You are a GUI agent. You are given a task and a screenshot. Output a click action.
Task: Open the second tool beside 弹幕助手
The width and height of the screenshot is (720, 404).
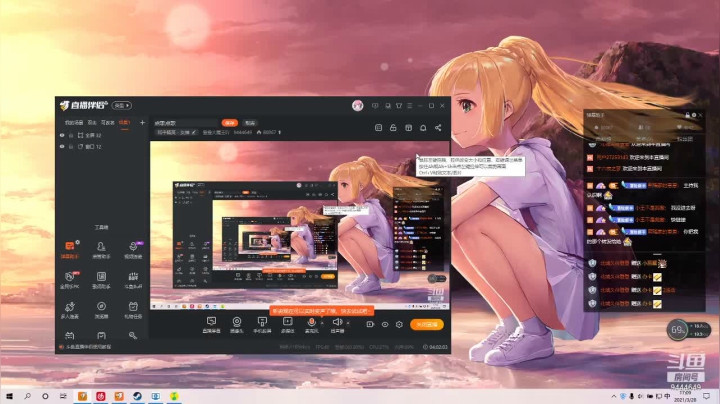point(101,250)
